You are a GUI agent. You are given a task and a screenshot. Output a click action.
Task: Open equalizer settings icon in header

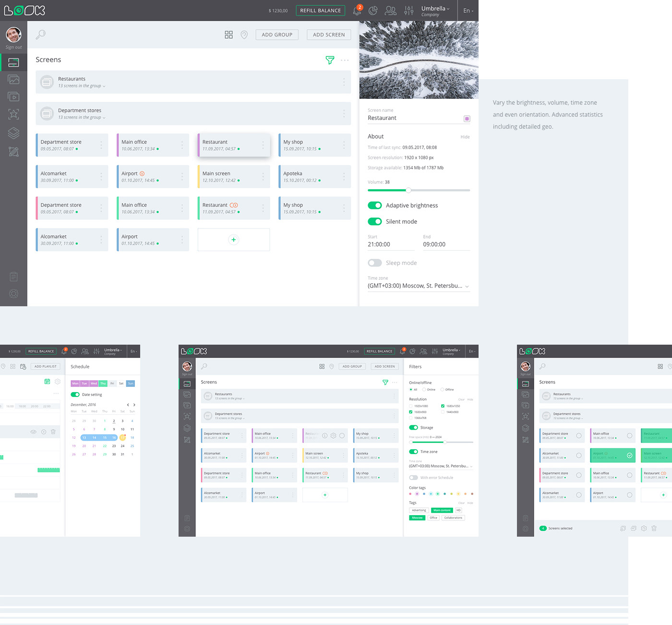[408, 11]
